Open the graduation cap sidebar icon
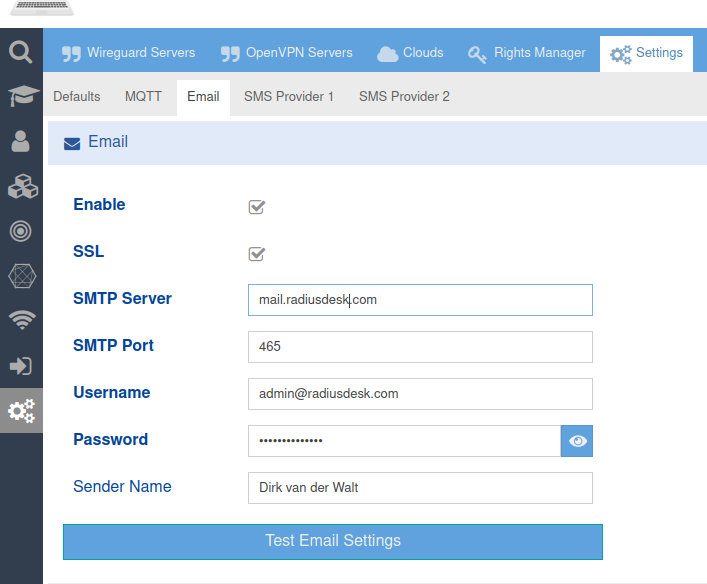The height and width of the screenshot is (584, 707). tap(21, 96)
